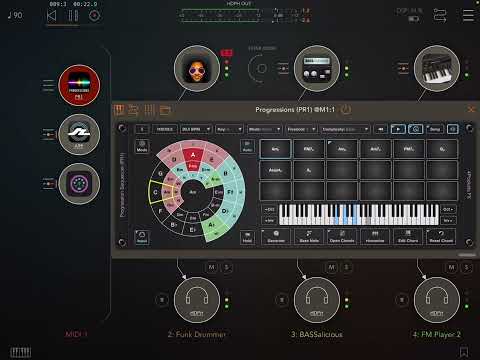Toggle the Humanize button
This screenshot has height=360, width=480.
point(375,237)
